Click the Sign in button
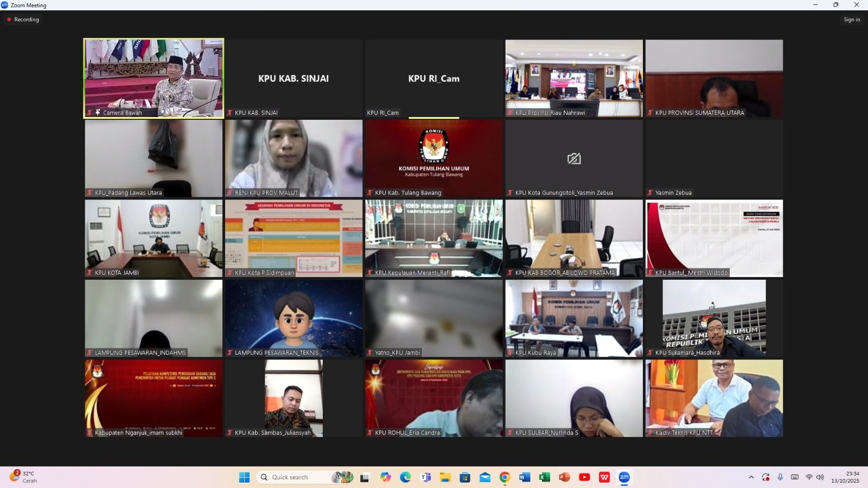Viewport: 868px width, 488px height. pos(852,20)
